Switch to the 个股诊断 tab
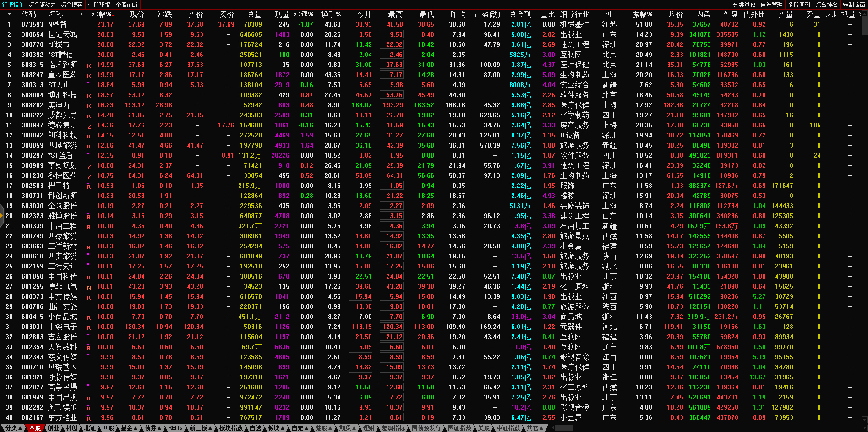The height and width of the screenshot is (432, 868). 126,5
